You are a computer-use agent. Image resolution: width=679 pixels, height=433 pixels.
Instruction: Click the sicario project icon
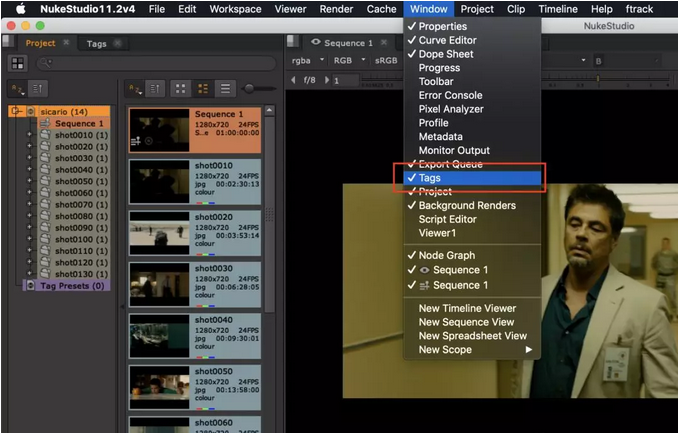[x=31, y=112]
